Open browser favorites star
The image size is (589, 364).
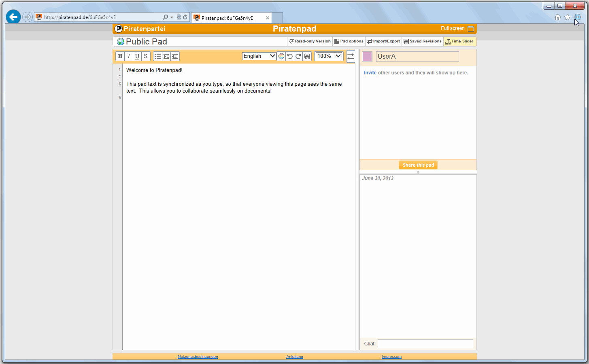coord(568,17)
